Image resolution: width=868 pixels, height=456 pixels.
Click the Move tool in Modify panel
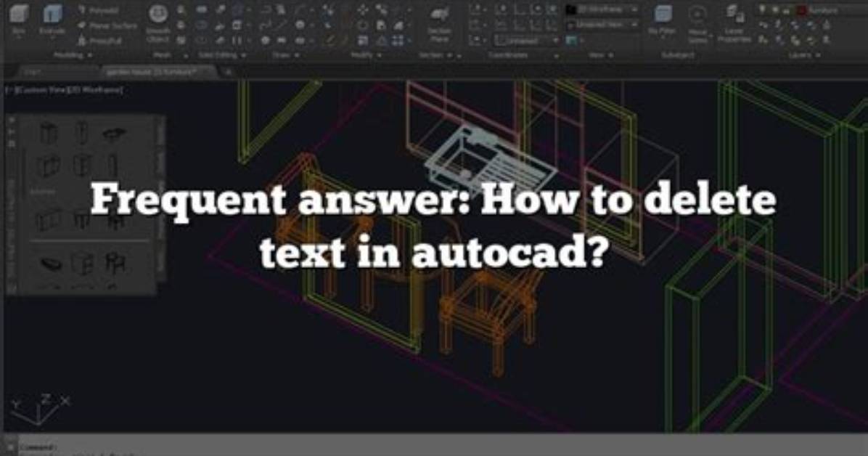363,10
